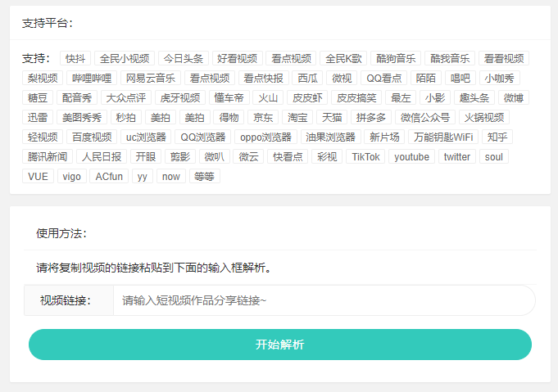This screenshot has width=558, height=392.
Task: Click the 虎牙视频 tag
Action: [180, 97]
